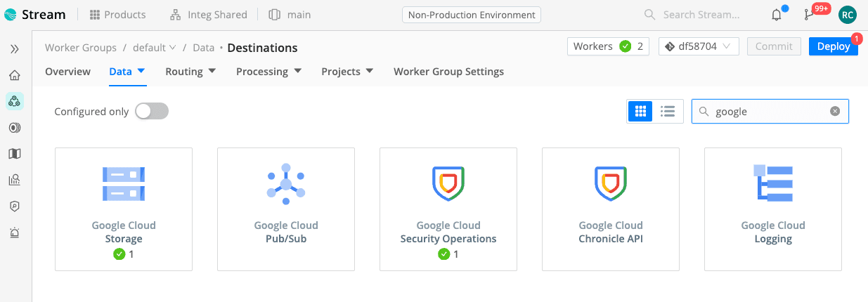
Task: Open the alert siren icon in sidebar
Action: click(x=15, y=232)
